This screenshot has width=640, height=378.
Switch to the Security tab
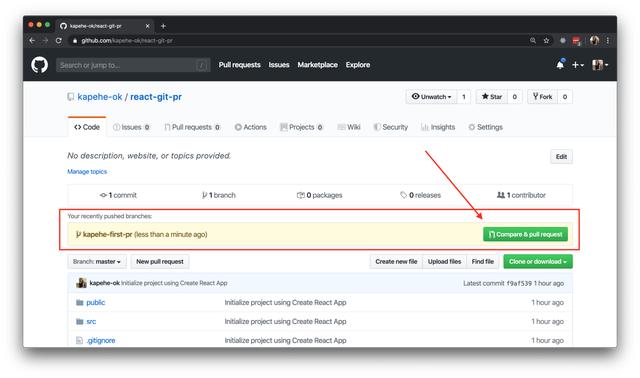point(391,127)
